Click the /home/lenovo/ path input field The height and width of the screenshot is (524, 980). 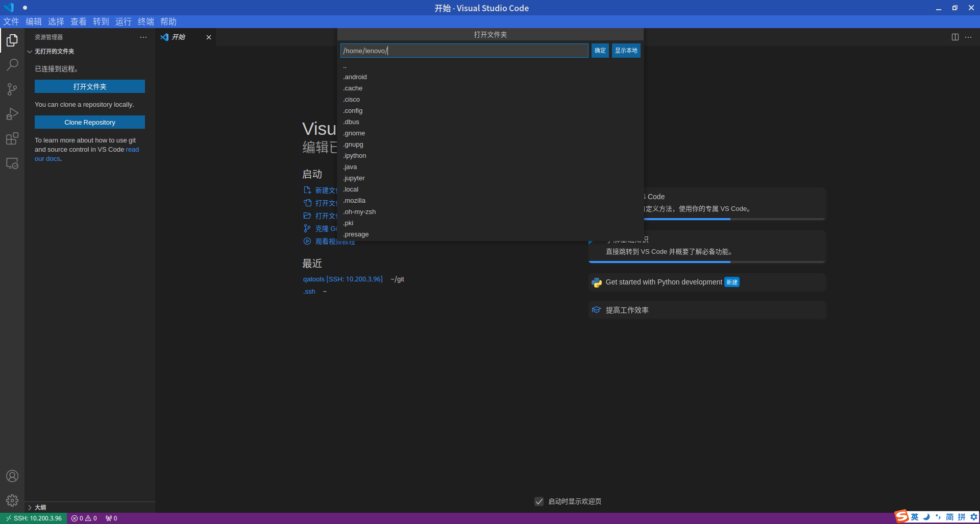click(464, 51)
